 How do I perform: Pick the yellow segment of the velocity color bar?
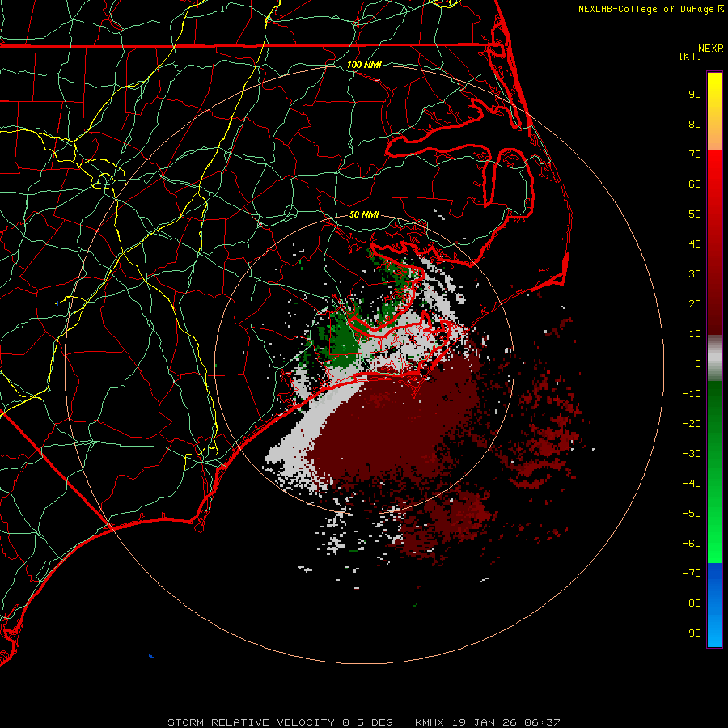point(714,112)
